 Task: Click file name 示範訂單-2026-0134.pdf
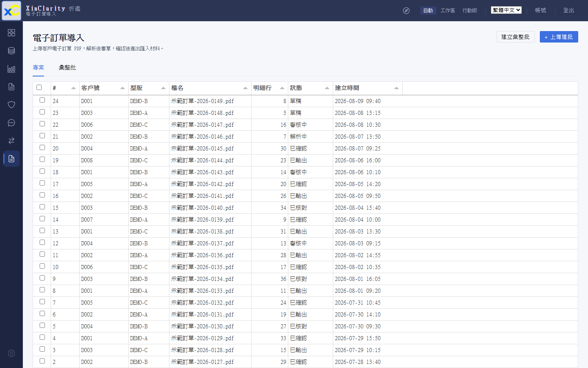203,279
